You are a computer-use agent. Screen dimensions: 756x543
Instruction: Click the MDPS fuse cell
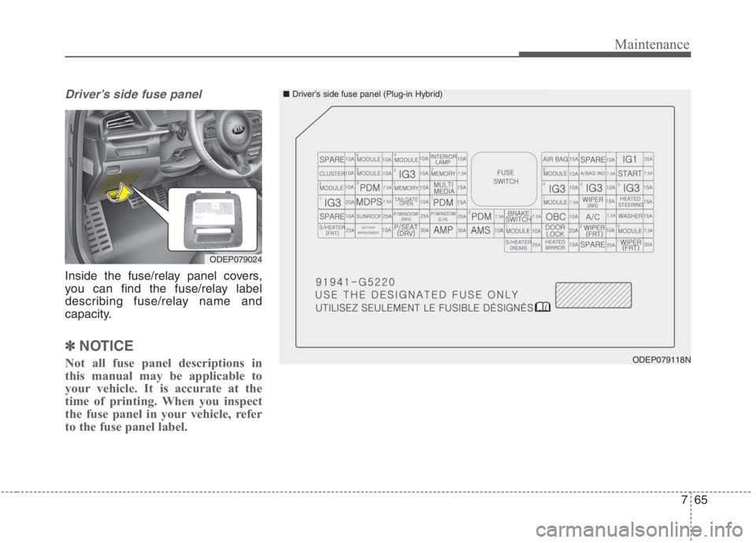tap(369, 202)
